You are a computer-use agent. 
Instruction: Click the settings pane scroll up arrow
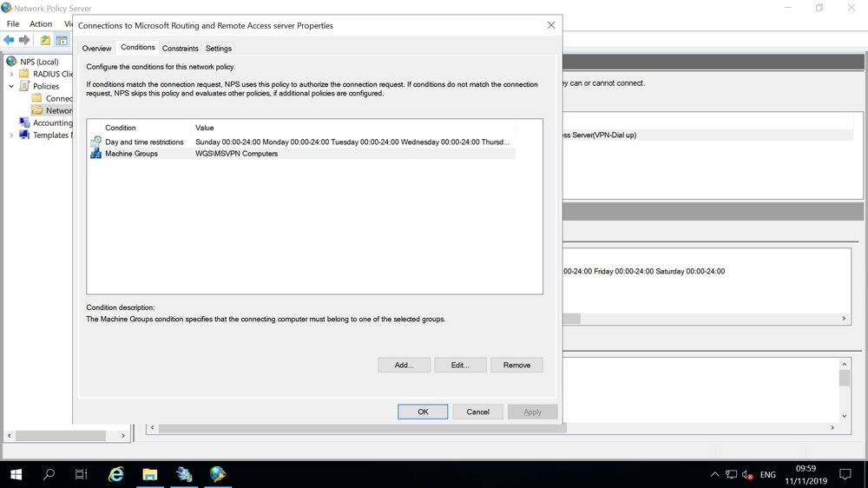pyautogui.click(x=845, y=364)
